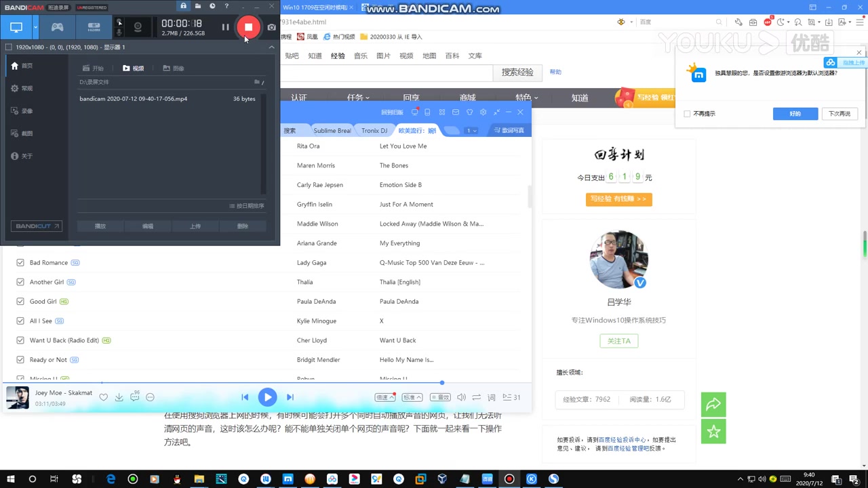868x488 pixels.
Task: Open the BANDICUT link button
Action: (37, 226)
